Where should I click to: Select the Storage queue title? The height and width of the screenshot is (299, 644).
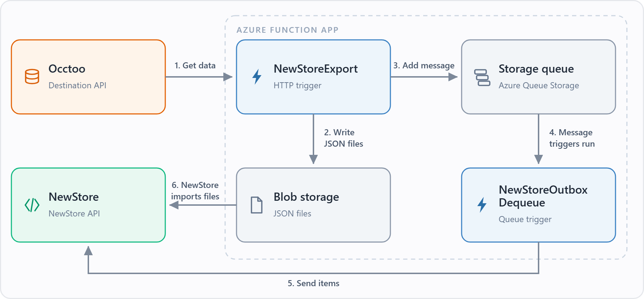[536, 69]
